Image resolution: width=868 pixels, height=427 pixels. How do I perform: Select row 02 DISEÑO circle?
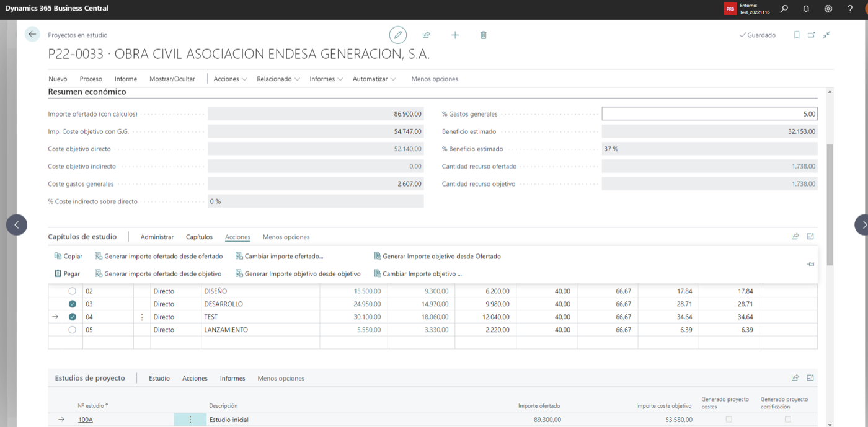click(x=72, y=291)
